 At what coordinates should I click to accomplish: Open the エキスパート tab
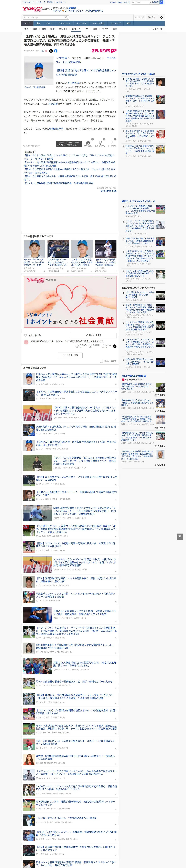pos(64,24)
